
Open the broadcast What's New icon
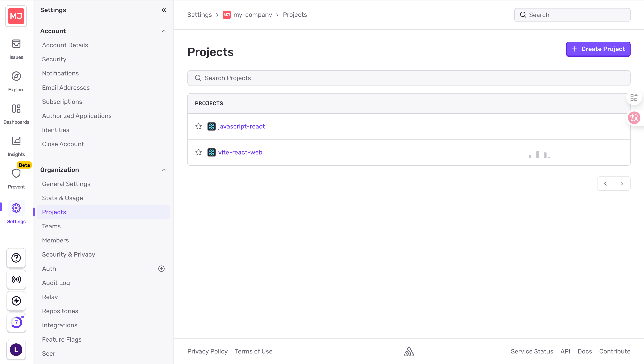(16, 279)
